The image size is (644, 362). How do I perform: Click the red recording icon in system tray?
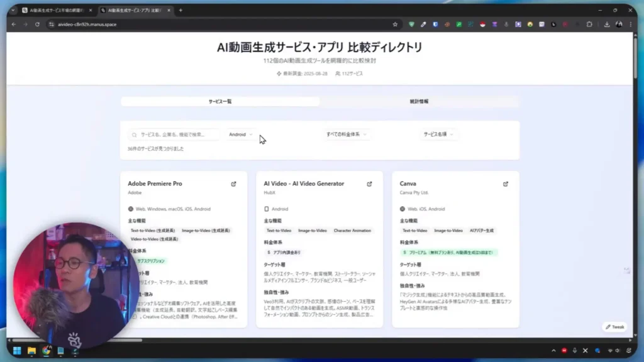[564, 351]
